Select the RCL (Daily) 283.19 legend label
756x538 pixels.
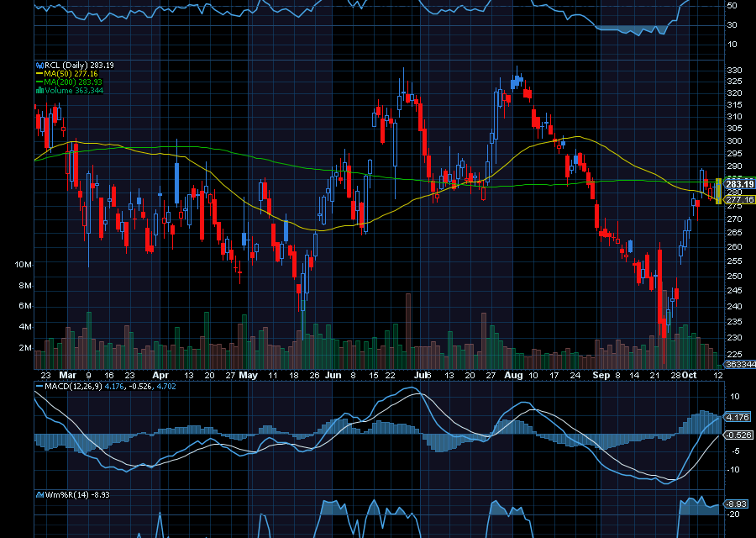click(x=79, y=65)
